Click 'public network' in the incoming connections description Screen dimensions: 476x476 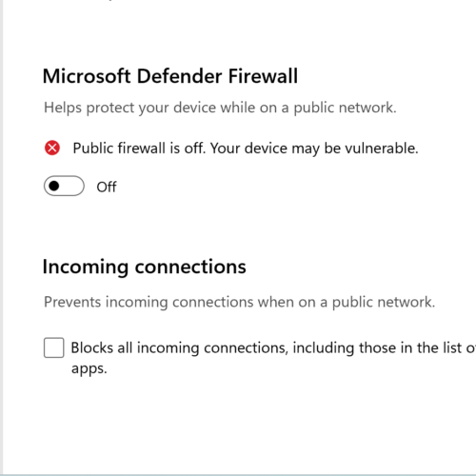coord(384,302)
